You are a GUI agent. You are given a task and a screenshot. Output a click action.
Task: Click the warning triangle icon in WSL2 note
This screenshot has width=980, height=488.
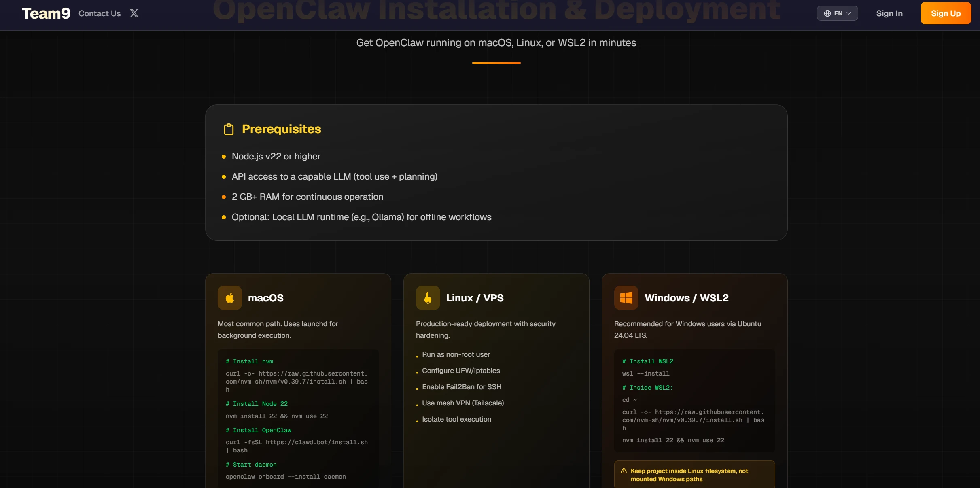(624, 471)
